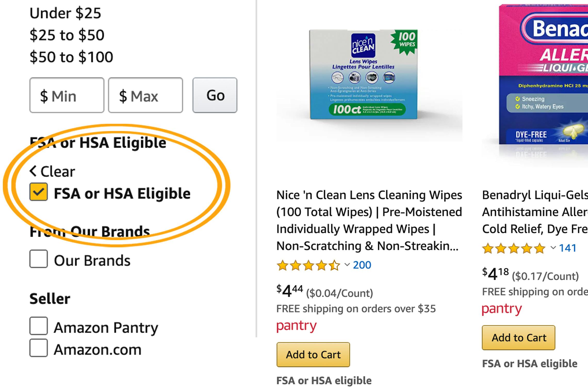Viewport: 588px width, 392px height.
Task: Choose the $50 to $100 price range
Action: tap(71, 57)
